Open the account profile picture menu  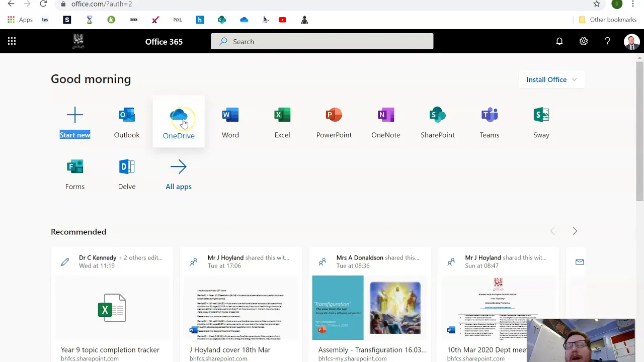click(x=631, y=42)
